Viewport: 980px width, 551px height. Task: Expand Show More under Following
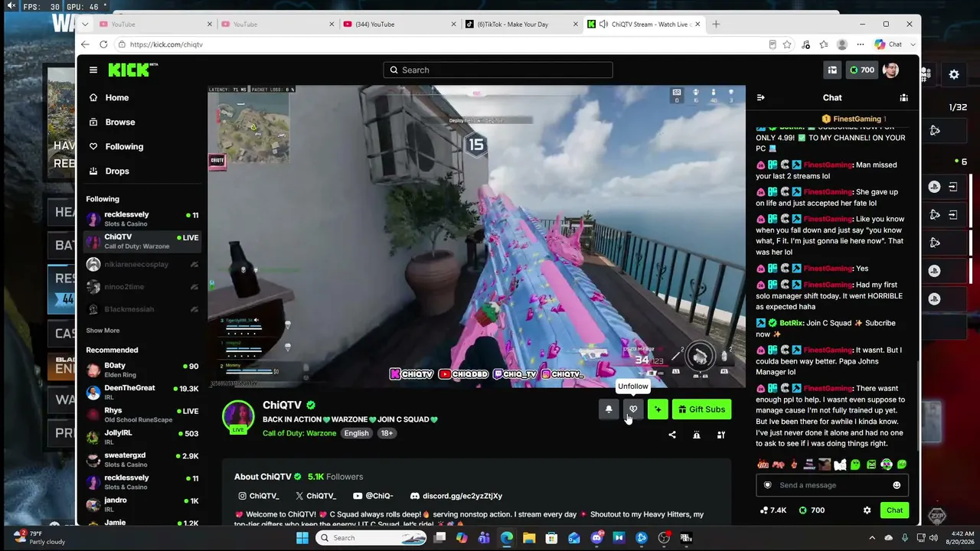103,331
